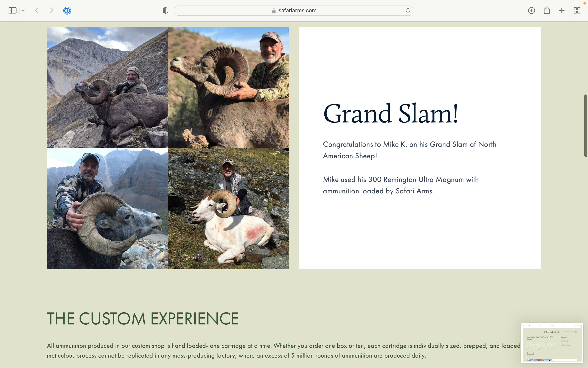Open the top-right desert bighorn photo
This screenshot has width=588, height=368.
point(229,87)
